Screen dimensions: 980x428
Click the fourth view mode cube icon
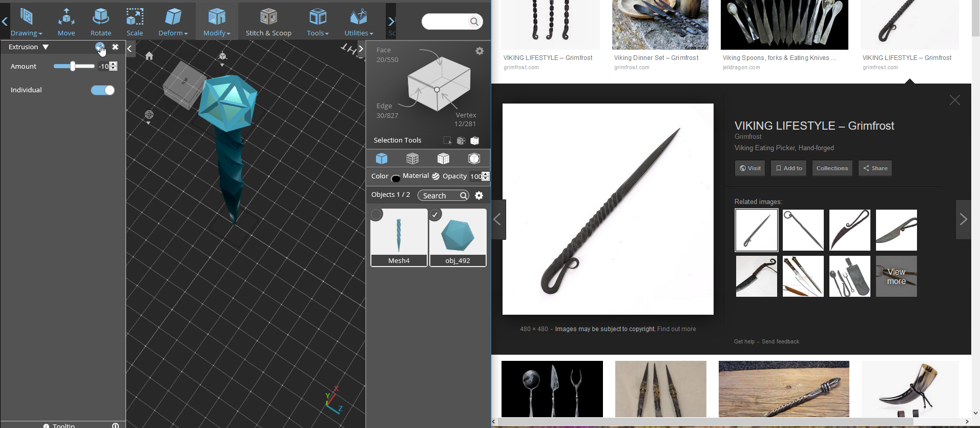coord(474,158)
